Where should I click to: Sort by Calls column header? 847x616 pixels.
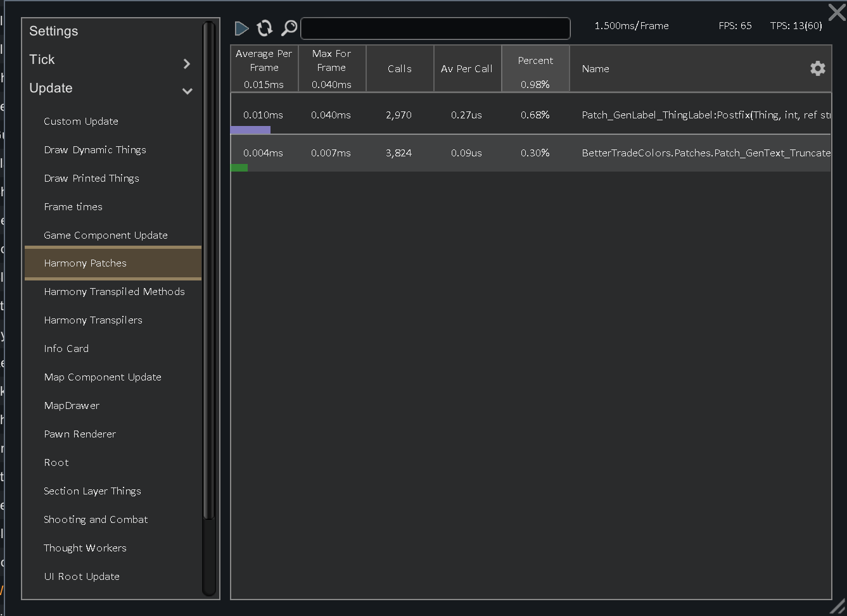[400, 68]
